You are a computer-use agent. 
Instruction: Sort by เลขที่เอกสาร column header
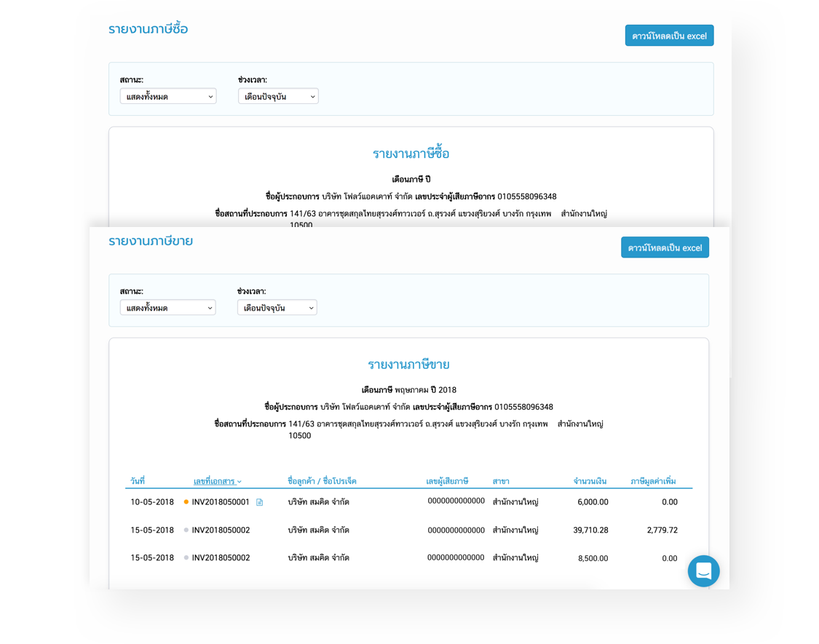point(217,481)
